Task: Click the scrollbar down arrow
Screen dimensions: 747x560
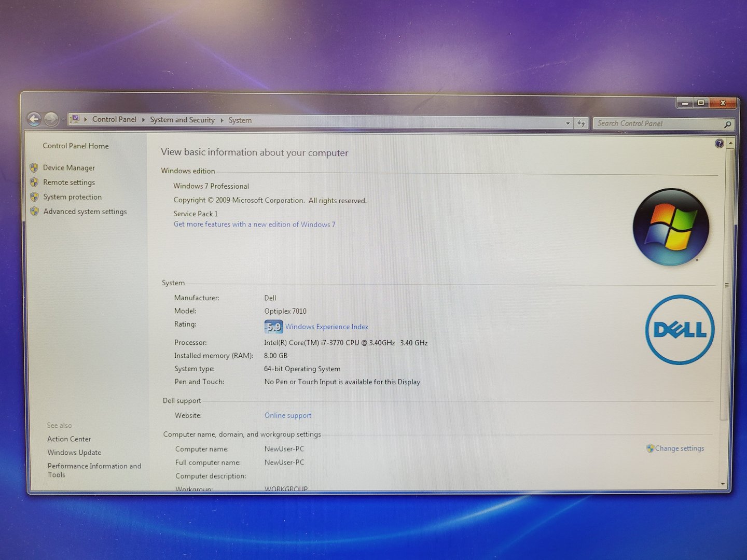Action: (x=724, y=484)
